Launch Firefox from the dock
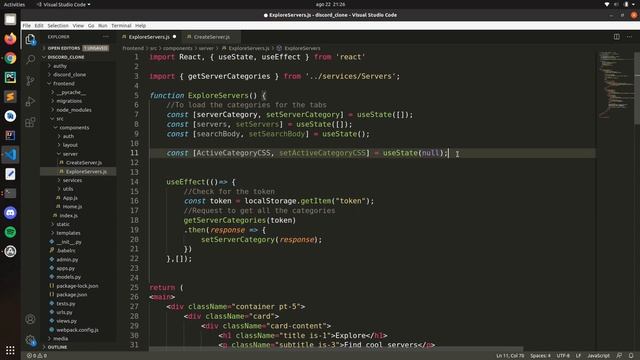Screen dimensions: 640x360 coord(10,39)
